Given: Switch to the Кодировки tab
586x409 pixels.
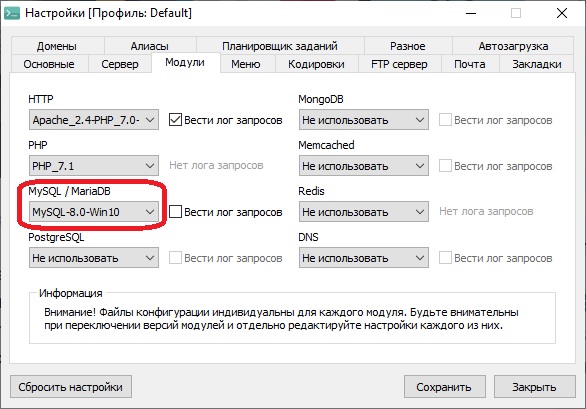Looking at the screenshot, I should coord(317,64).
